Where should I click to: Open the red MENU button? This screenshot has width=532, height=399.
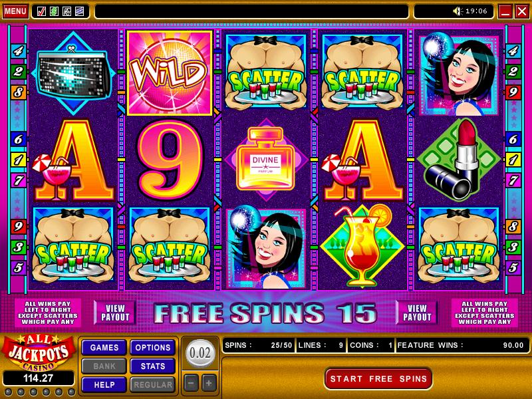[15, 11]
